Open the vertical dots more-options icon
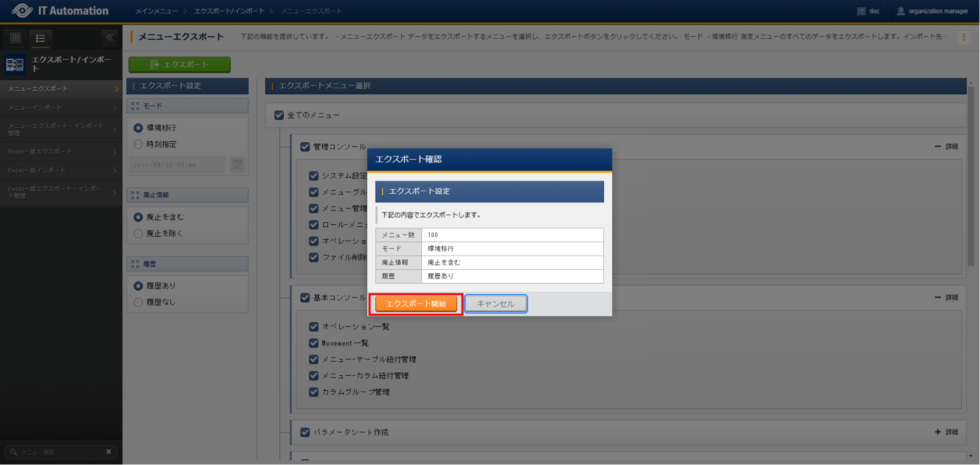The height and width of the screenshot is (465, 980). [963, 37]
